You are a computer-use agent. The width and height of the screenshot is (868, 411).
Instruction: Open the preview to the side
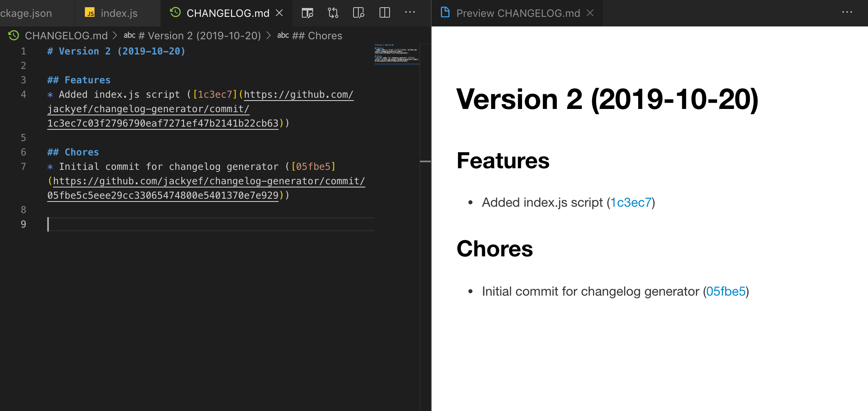tap(358, 12)
